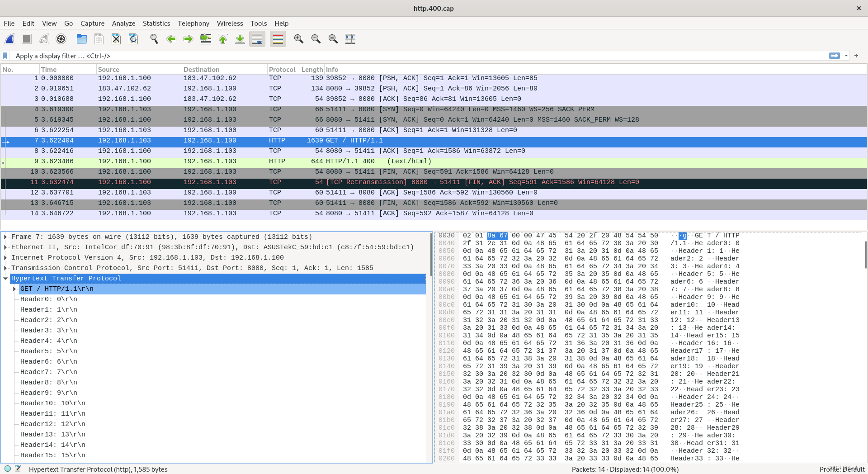Open the Statistics menu

click(x=156, y=24)
